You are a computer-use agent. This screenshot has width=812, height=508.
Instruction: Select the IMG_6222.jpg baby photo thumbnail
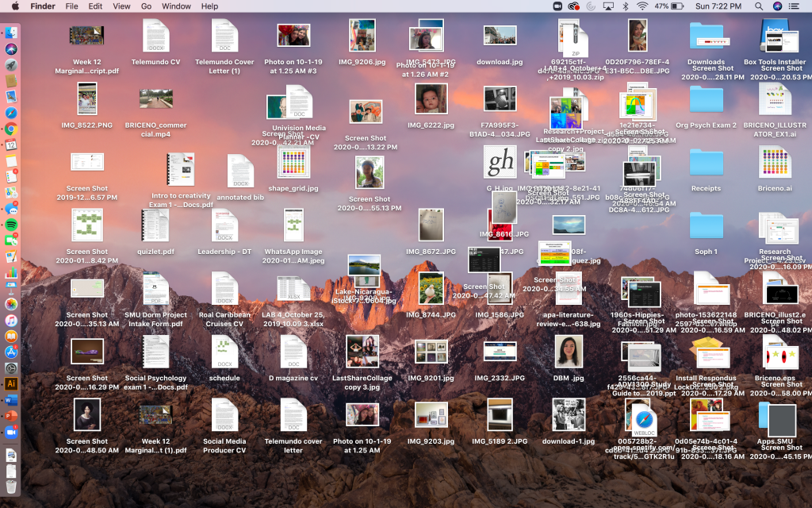[431, 99]
